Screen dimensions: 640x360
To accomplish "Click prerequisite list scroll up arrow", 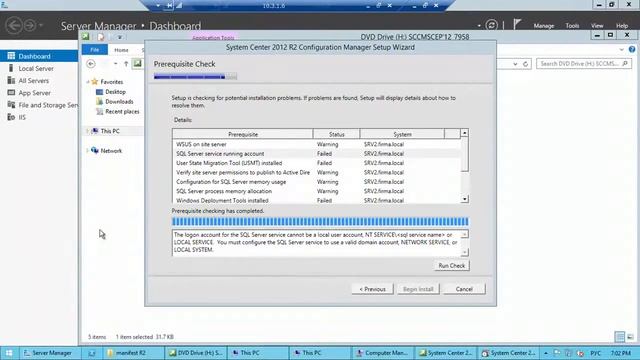I will pyautogui.click(x=464, y=133).
